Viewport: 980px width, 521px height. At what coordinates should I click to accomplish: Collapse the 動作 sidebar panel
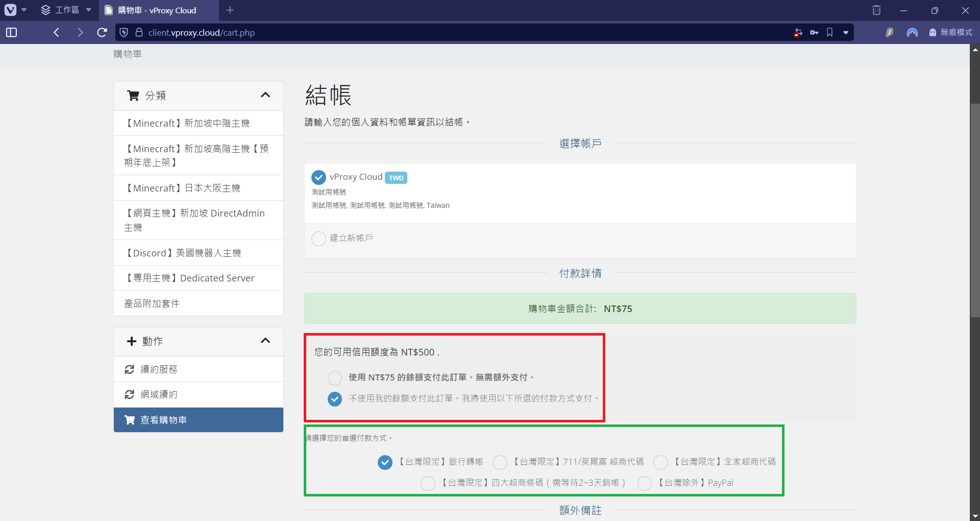(265, 341)
